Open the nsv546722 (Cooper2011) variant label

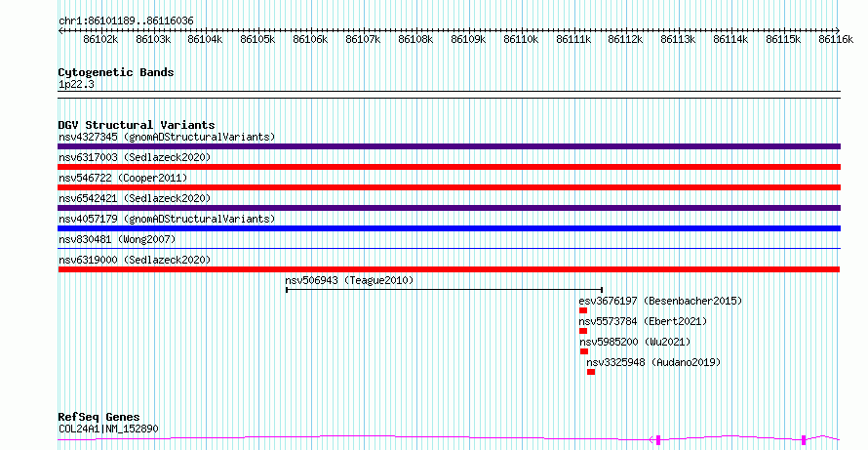click(123, 178)
